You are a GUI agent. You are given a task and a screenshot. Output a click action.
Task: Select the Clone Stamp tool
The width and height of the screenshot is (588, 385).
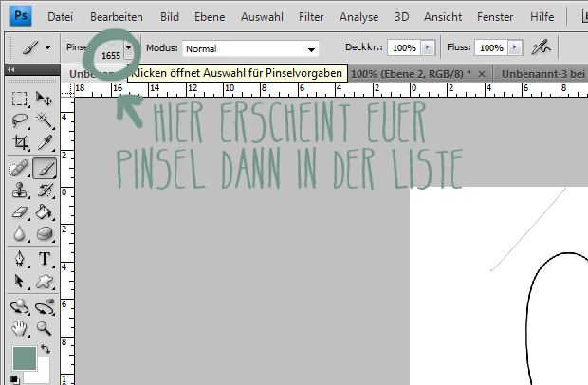click(x=19, y=190)
